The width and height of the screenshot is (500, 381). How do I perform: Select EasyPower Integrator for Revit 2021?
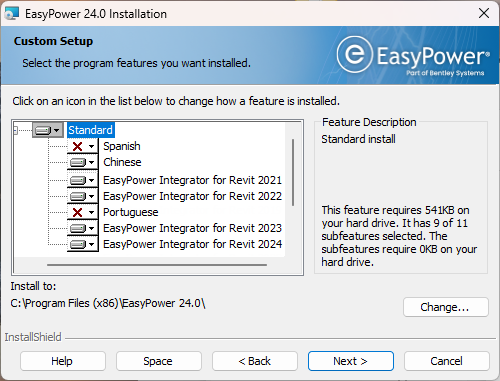click(192, 180)
